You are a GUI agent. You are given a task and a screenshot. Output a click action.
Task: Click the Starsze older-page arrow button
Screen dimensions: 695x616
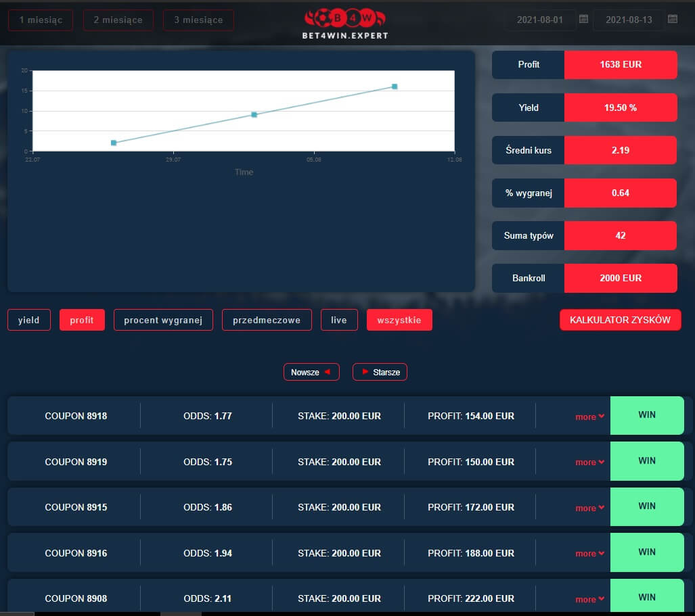click(x=380, y=372)
